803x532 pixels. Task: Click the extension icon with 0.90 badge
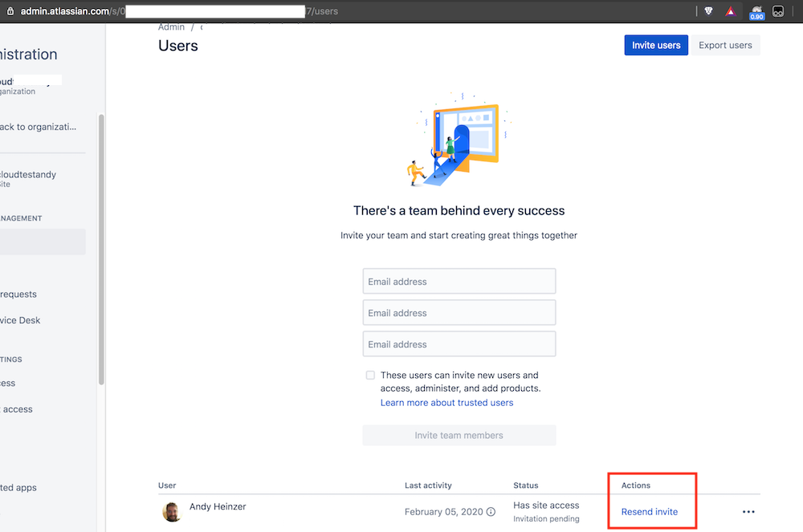coord(756,11)
